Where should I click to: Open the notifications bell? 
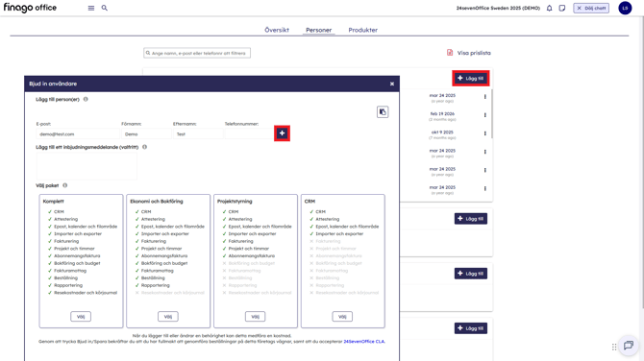(549, 9)
